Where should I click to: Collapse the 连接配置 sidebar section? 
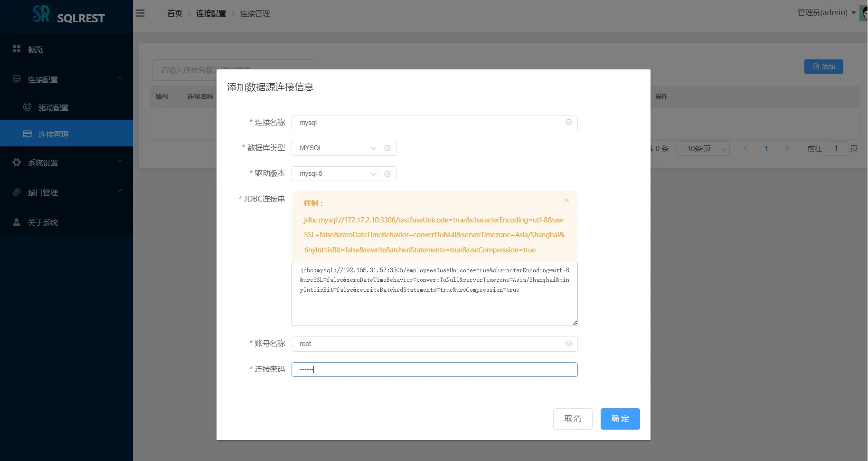[x=119, y=78]
